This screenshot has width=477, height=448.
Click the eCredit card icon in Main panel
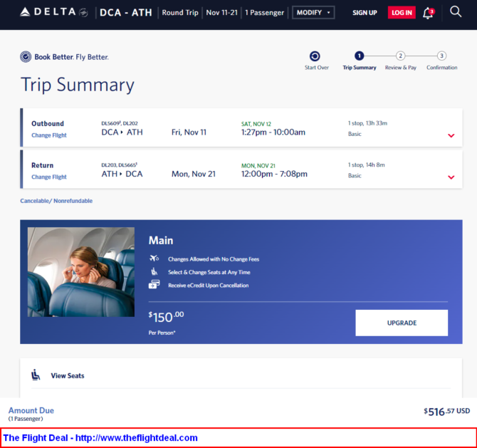point(154,285)
